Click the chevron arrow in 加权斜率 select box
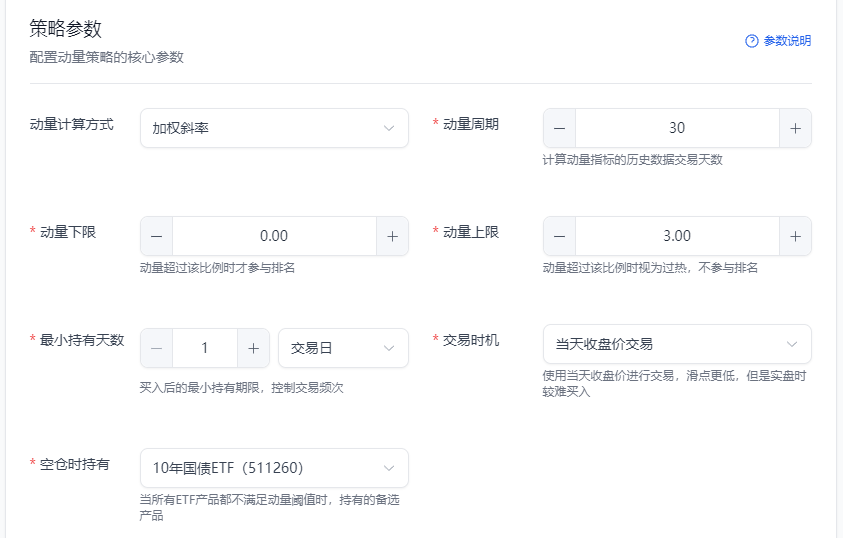The image size is (843, 538). click(389, 128)
